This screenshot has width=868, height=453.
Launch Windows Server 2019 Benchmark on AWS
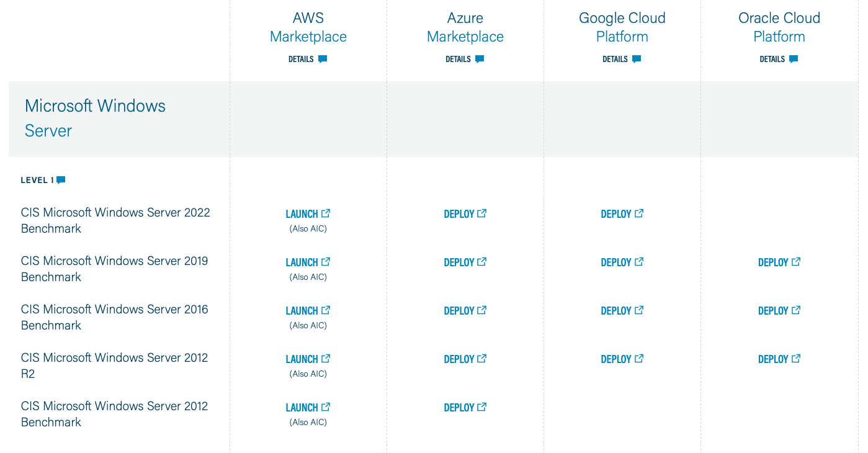click(302, 262)
